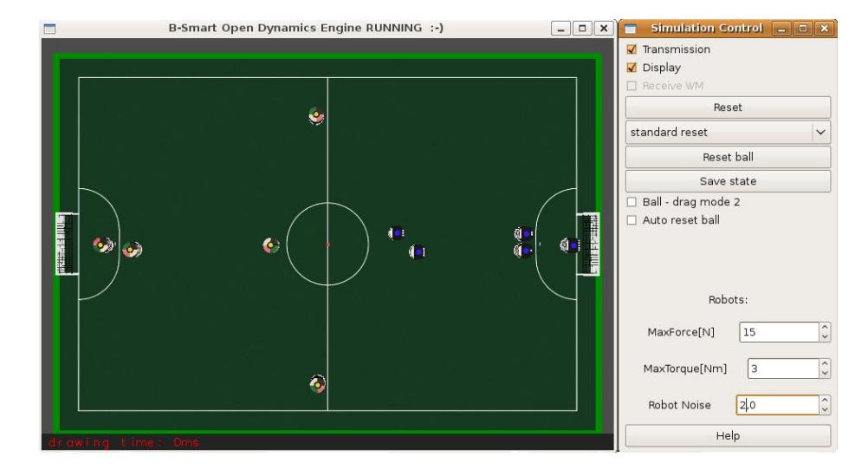Click the "drawing time: 0ms" status text
This screenshot has width=868, height=470.
(x=124, y=442)
